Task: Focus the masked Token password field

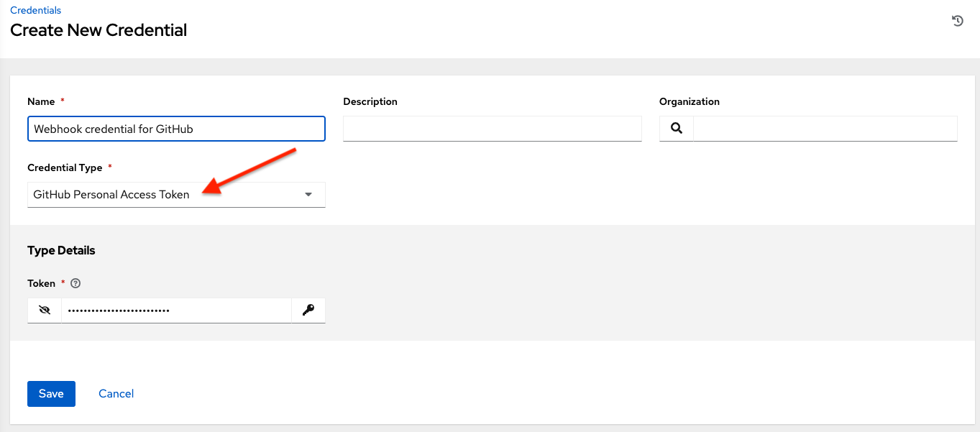Action: click(x=176, y=311)
